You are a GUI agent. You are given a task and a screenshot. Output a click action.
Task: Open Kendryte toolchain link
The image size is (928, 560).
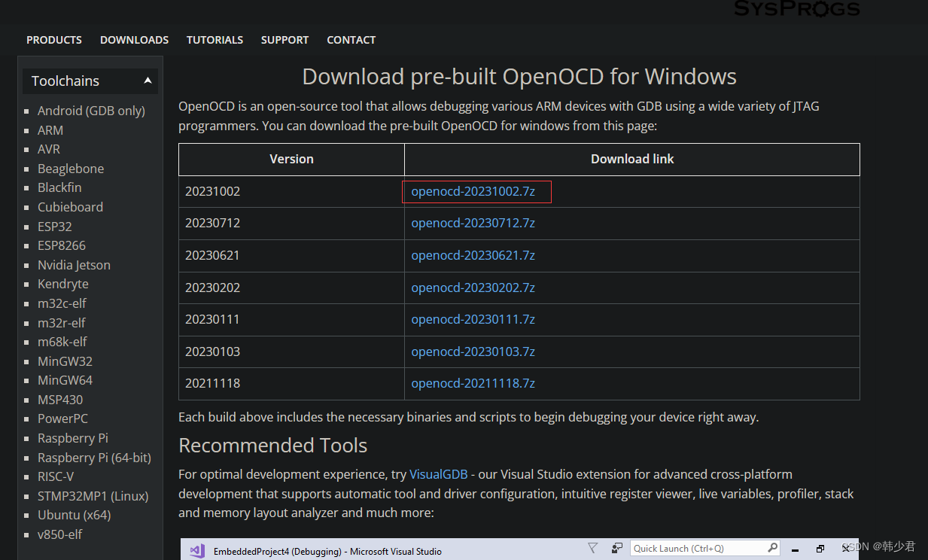pyautogui.click(x=63, y=284)
